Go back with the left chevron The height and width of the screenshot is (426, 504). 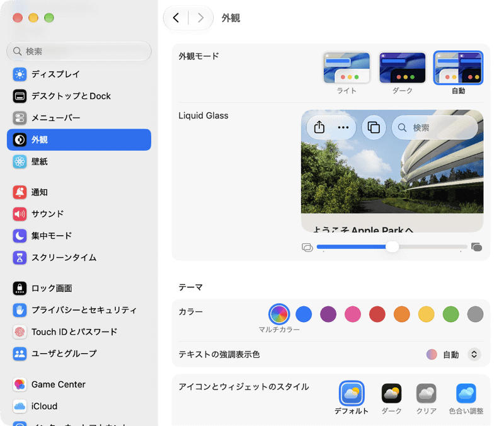coord(176,18)
